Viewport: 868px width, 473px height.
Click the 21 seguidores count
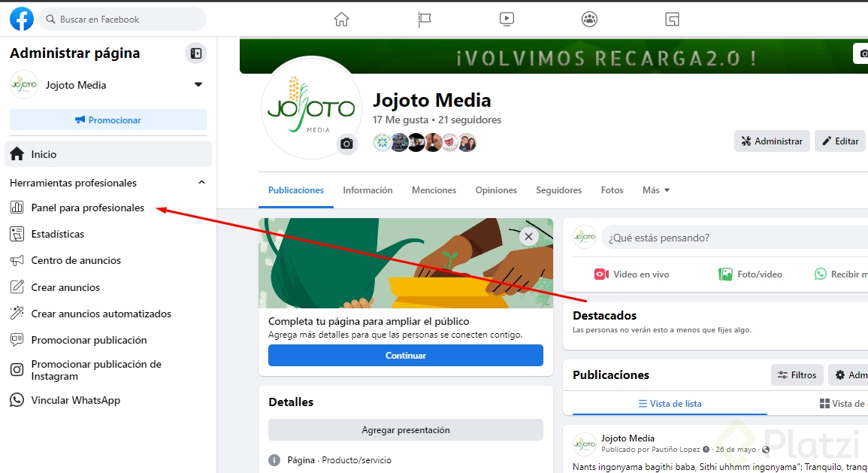click(470, 120)
